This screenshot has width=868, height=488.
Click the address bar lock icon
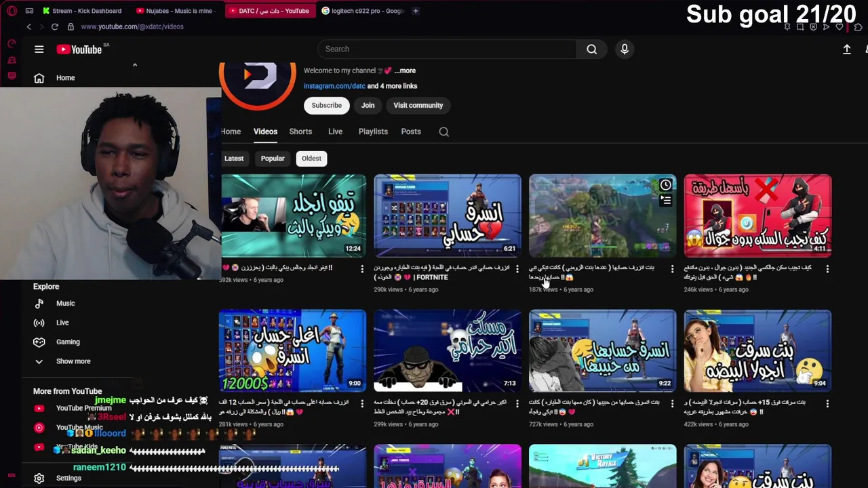(x=71, y=26)
